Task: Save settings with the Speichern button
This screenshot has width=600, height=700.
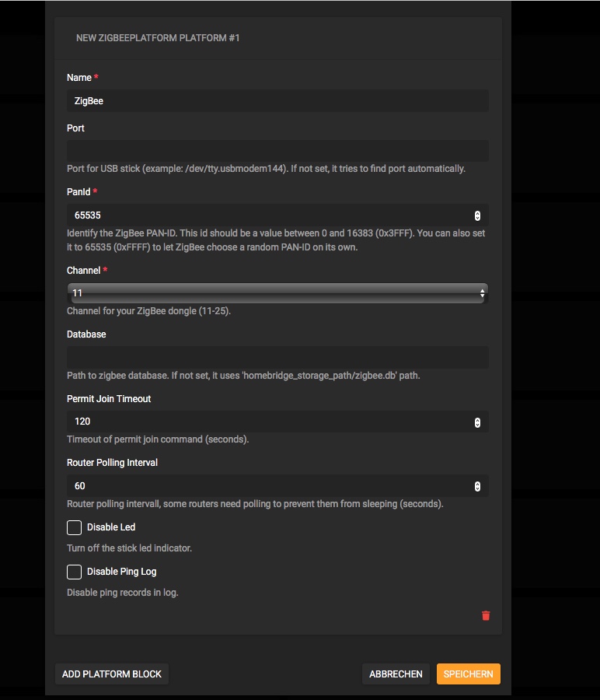Action: [468, 674]
